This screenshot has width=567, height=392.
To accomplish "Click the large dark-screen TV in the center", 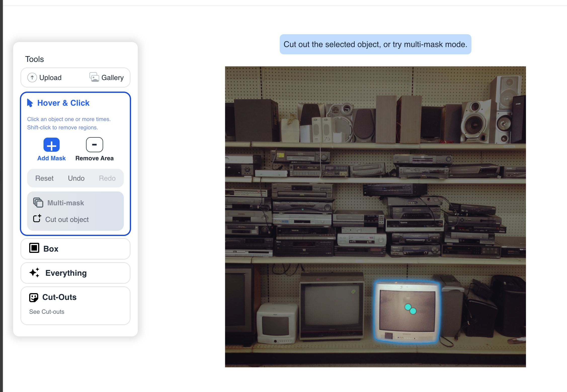I will pyautogui.click(x=332, y=307).
